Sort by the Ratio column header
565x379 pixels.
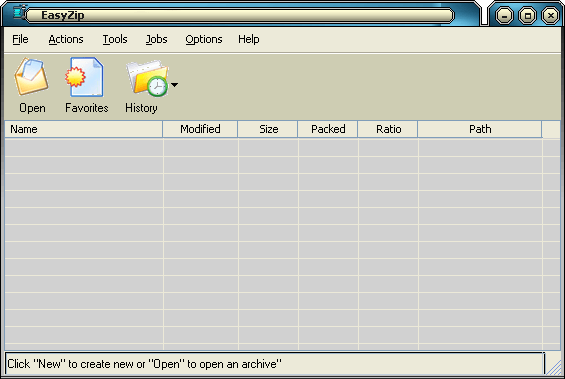pyautogui.click(x=388, y=129)
